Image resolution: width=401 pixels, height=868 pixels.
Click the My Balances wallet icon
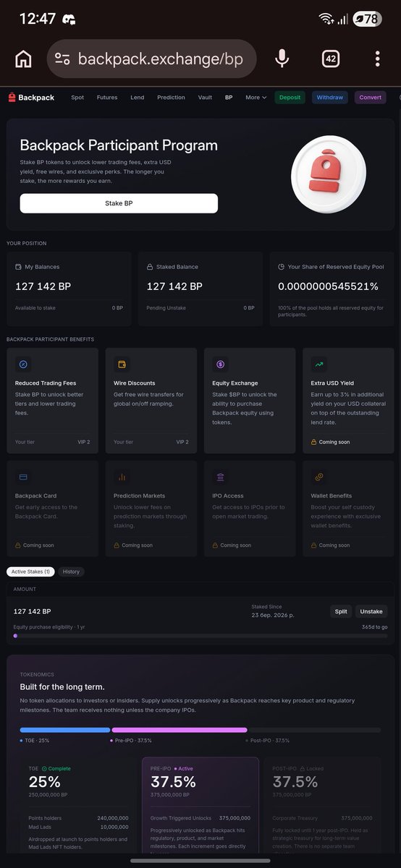18,267
